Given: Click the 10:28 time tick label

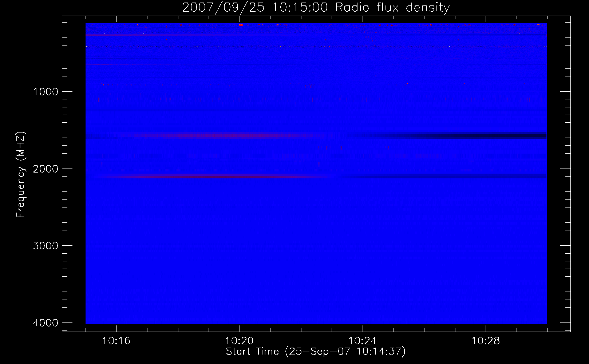Looking at the screenshot, I should click(x=486, y=341).
